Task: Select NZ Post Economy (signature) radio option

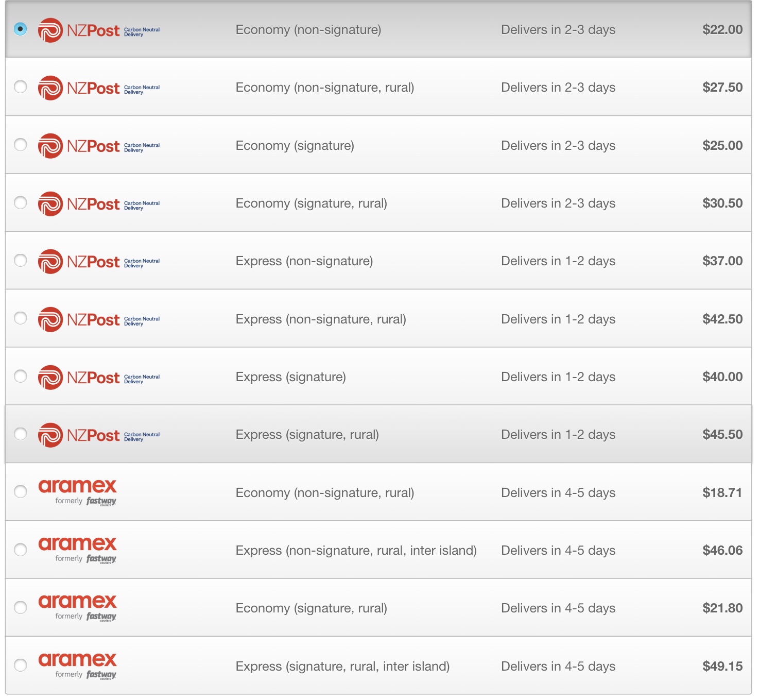Action: (20, 145)
